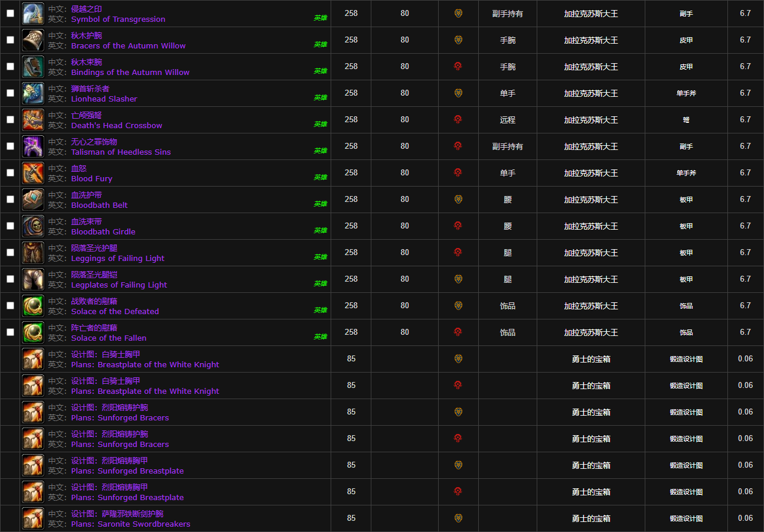764x532 pixels.
Task: Click 6.7 value in the Solace of the Fallen row
Action: (745, 332)
